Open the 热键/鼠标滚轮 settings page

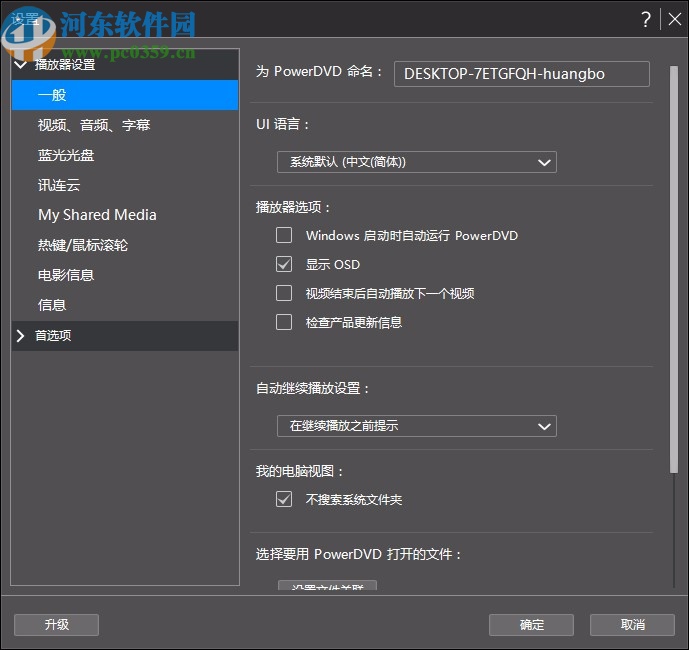125,245
